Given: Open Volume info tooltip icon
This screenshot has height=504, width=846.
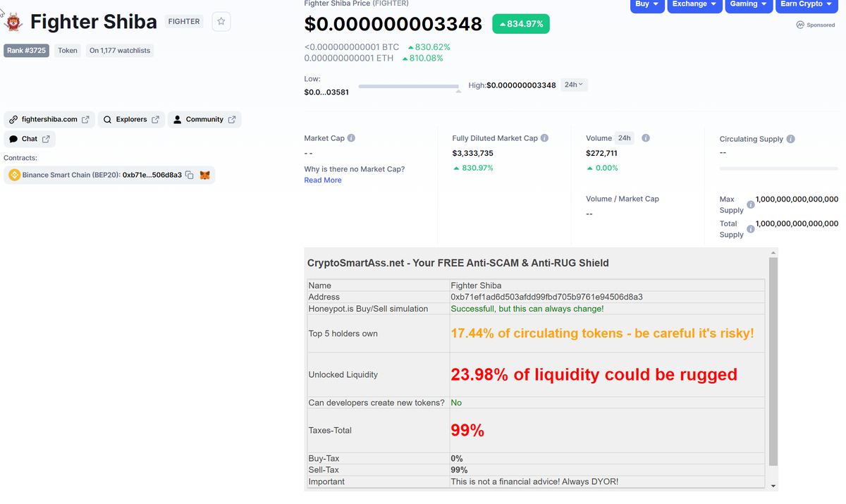Looking at the screenshot, I should pos(646,138).
